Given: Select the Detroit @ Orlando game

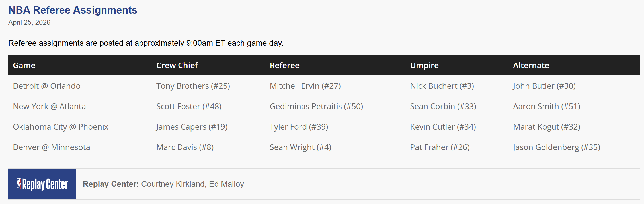Looking at the screenshot, I should 47,86.
